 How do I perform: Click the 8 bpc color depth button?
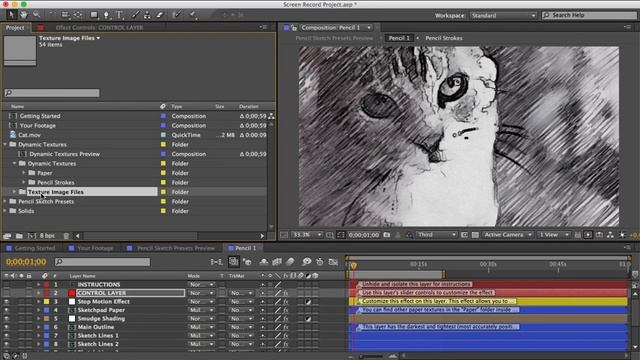click(x=47, y=236)
